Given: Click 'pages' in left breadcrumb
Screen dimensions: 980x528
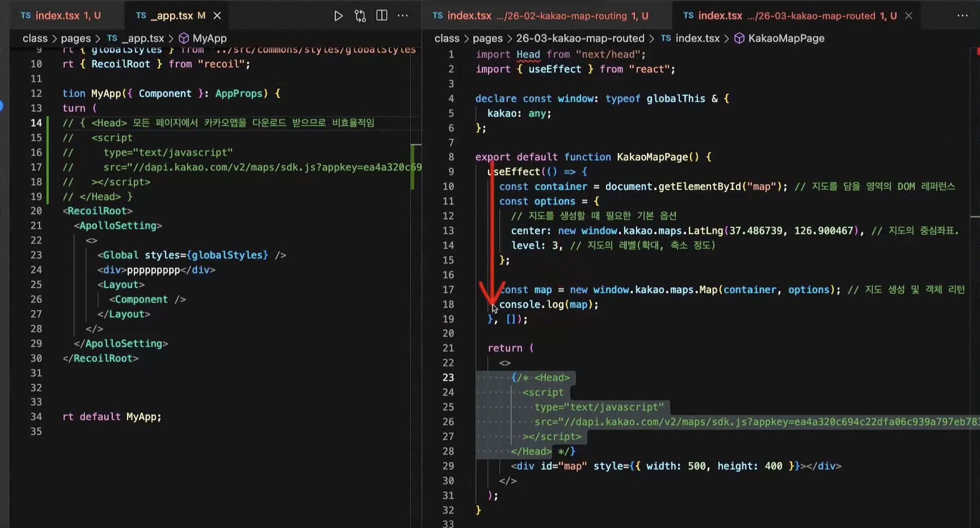Looking at the screenshot, I should tap(76, 38).
